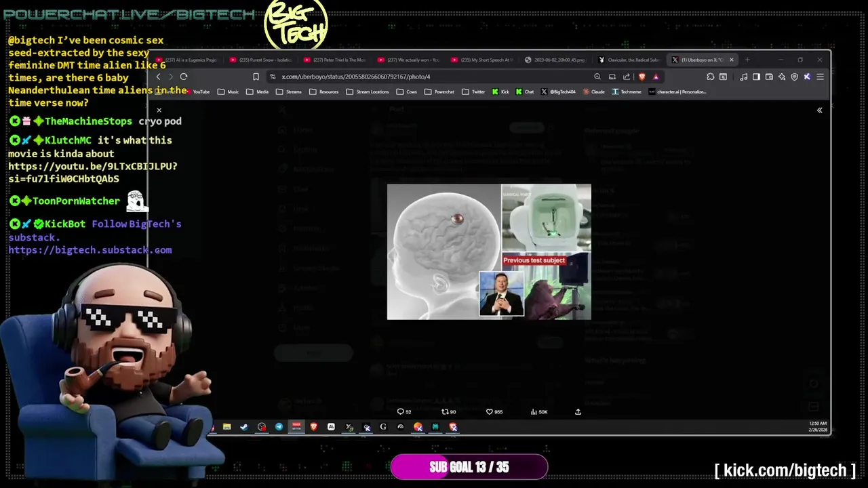Click the browser forward arrow
The height and width of the screenshot is (488, 868).
(170, 77)
